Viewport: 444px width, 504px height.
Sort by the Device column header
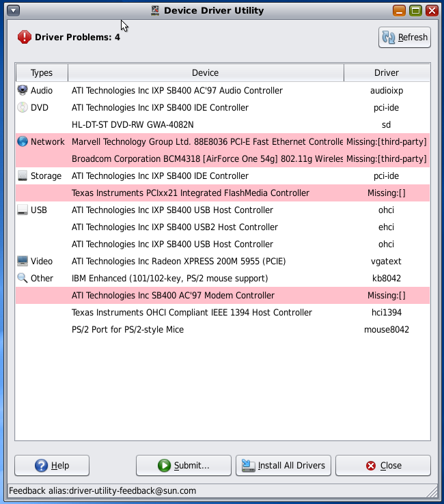[x=206, y=72]
